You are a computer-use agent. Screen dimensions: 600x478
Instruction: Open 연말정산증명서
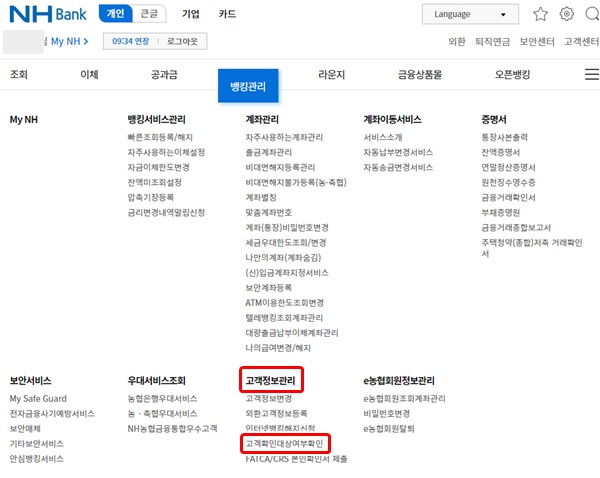pyautogui.click(x=508, y=167)
